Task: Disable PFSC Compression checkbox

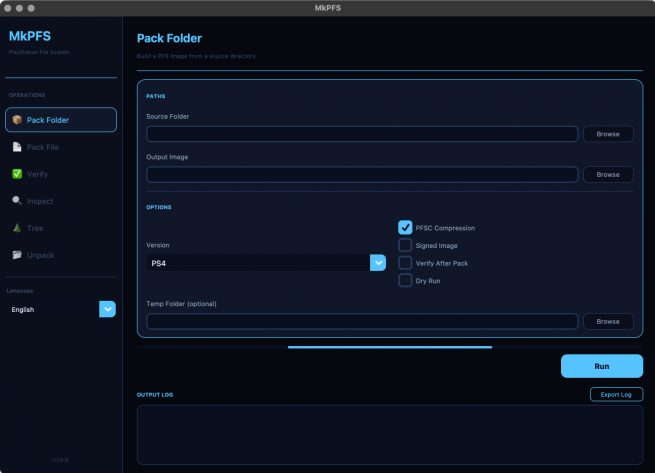Action: (405, 227)
